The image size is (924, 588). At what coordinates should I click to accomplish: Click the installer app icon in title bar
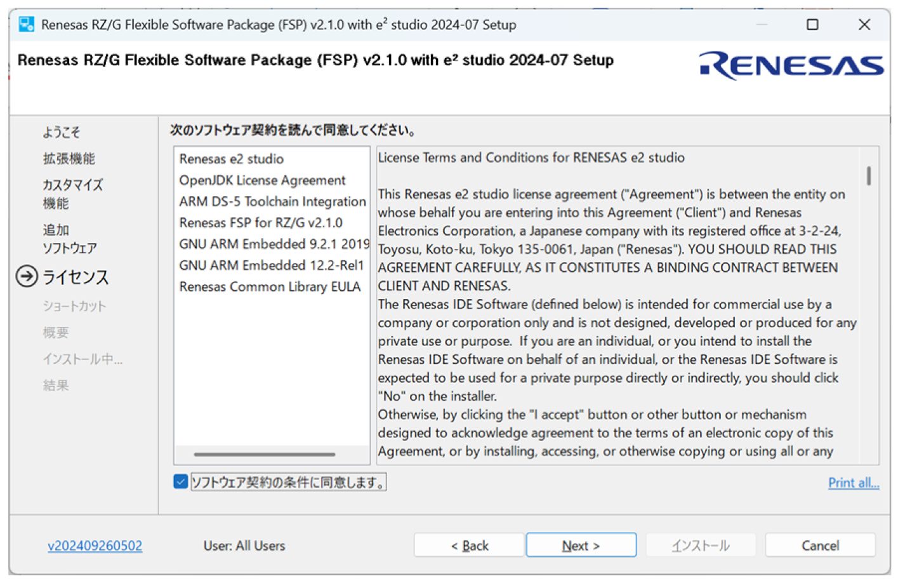pyautogui.click(x=27, y=25)
